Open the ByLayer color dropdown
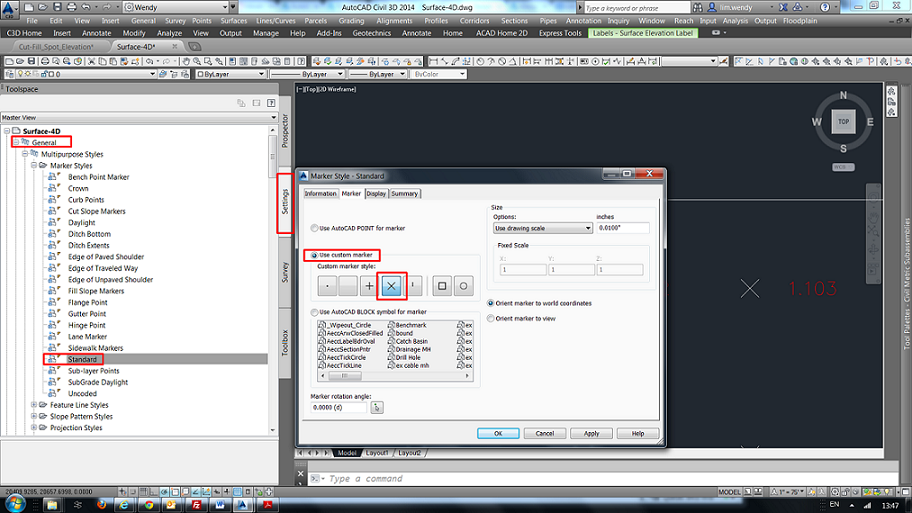The image size is (912, 513). (x=231, y=74)
